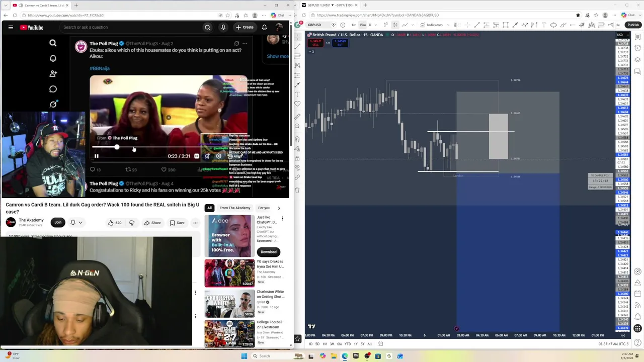644x362 pixels.
Task: Click the trash icon to remove drawings
Action: pos(297,190)
